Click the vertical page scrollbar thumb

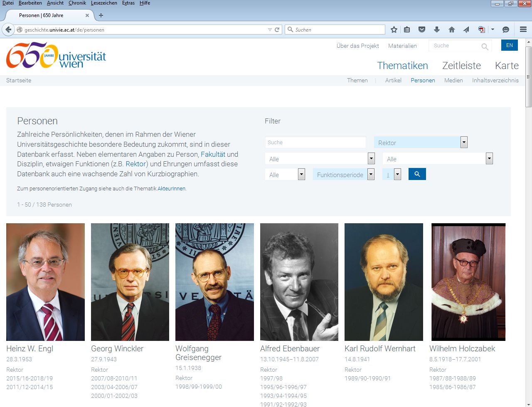528,75
